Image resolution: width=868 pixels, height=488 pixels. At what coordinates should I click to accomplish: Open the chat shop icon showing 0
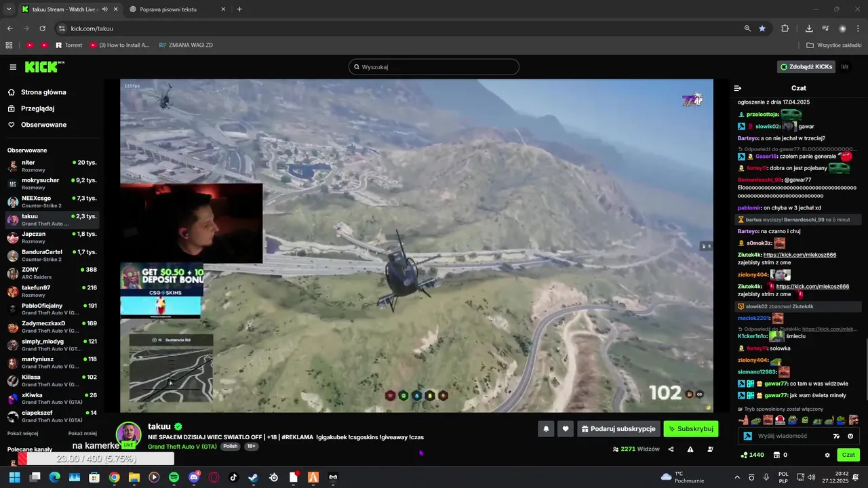pos(781,455)
